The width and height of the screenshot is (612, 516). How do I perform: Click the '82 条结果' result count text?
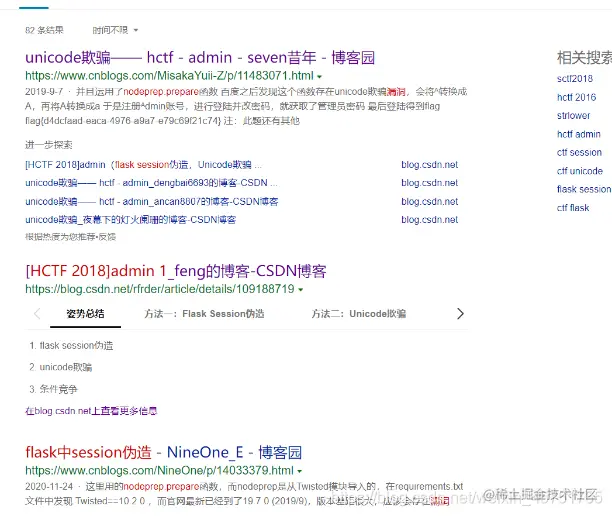[x=44, y=30]
